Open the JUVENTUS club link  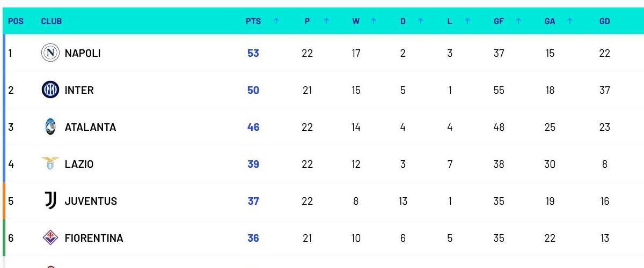pos(91,201)
